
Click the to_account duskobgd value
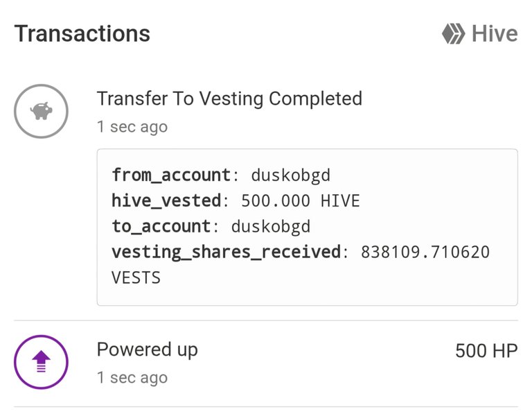pos(271,227)
